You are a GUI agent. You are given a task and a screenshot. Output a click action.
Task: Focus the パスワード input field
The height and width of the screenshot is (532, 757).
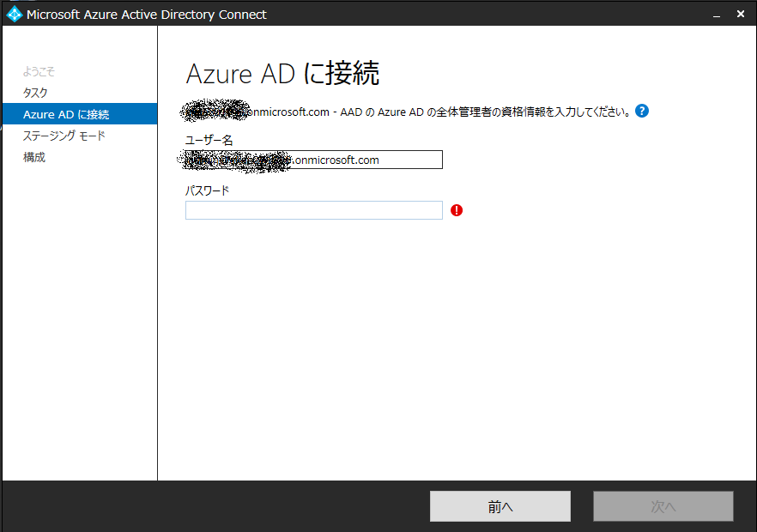(314, 210)
